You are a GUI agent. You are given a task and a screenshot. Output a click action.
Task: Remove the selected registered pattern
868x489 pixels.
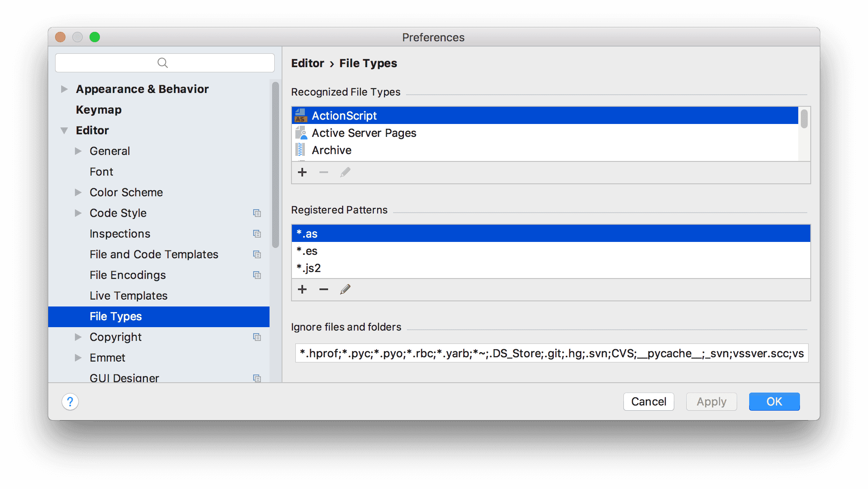324,290
